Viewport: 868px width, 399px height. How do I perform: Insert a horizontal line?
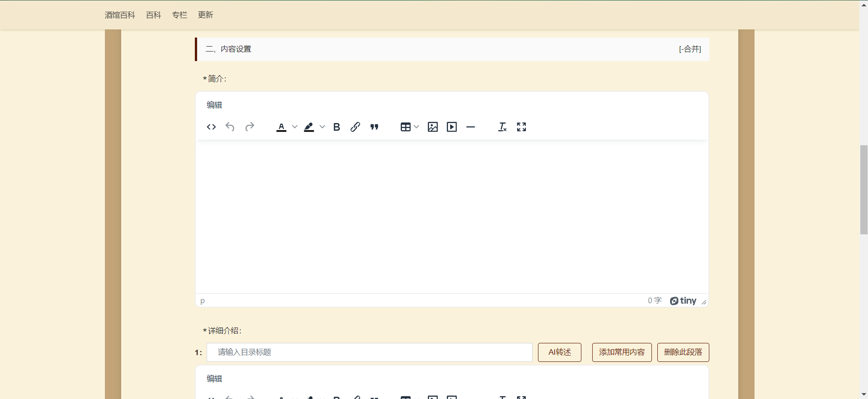point(471,127)
